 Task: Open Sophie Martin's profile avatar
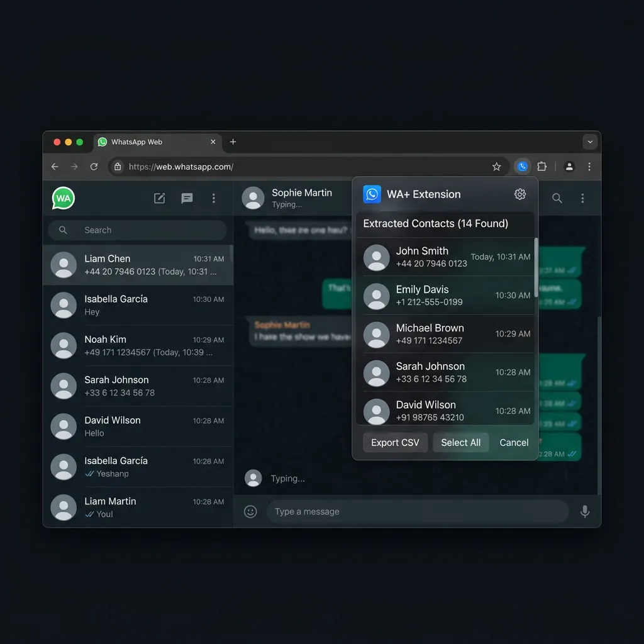253,198
